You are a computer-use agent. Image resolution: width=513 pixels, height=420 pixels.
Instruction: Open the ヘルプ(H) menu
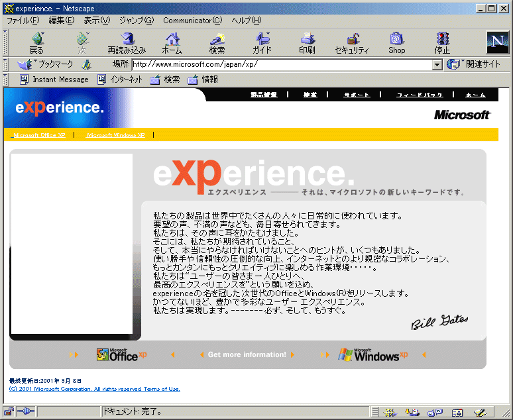(x=247, y=21)
